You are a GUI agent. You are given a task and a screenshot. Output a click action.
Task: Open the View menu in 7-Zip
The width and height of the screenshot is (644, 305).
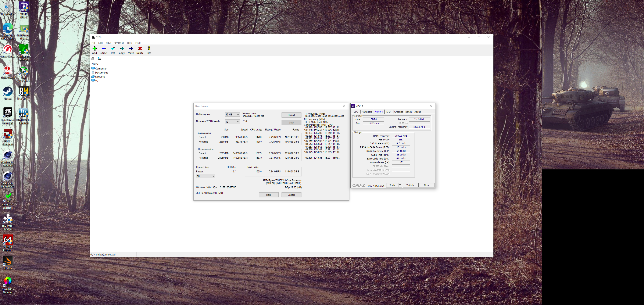108,43
